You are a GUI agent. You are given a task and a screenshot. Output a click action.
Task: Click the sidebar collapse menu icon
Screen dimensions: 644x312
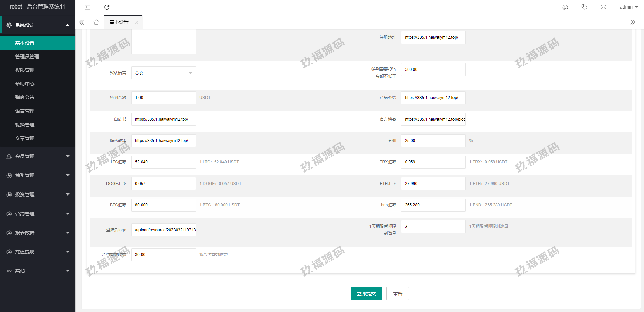pyautogui.click(x=88, y=7)
